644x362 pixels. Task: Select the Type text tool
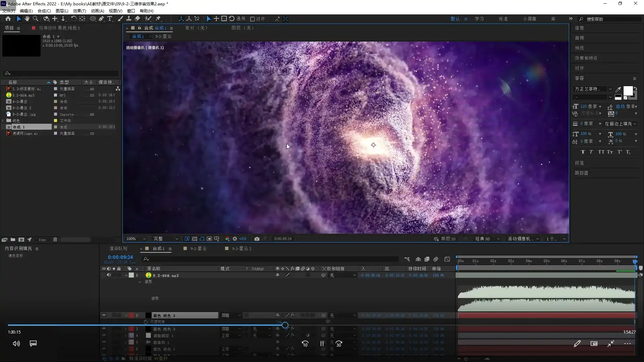(110, 19)
